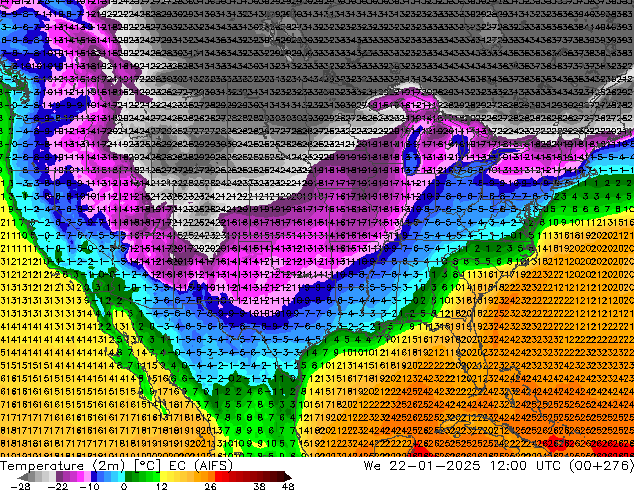634x490 pixels.
Task: Click the "48" legend value
Action: pyautogui.click(x=287, y=486)
